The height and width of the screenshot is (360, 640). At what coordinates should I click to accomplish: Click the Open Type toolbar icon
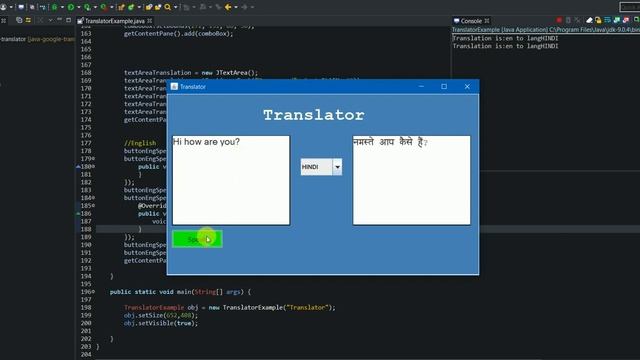tap(149, 7)
